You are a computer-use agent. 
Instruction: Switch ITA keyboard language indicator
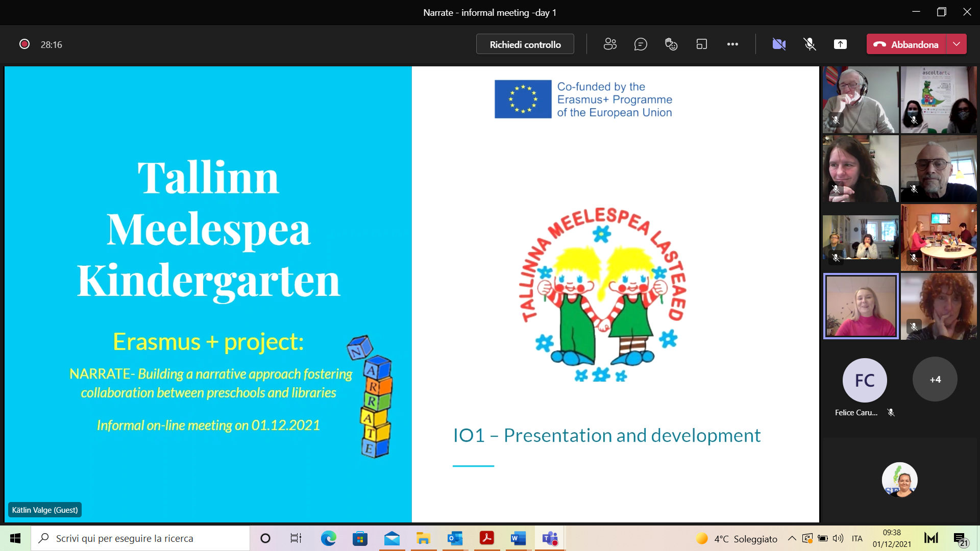click(857, 538)
